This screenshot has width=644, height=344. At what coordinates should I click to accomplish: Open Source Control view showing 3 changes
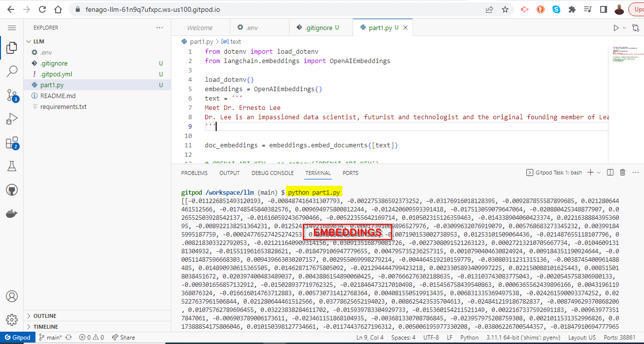tap(12, 95)
